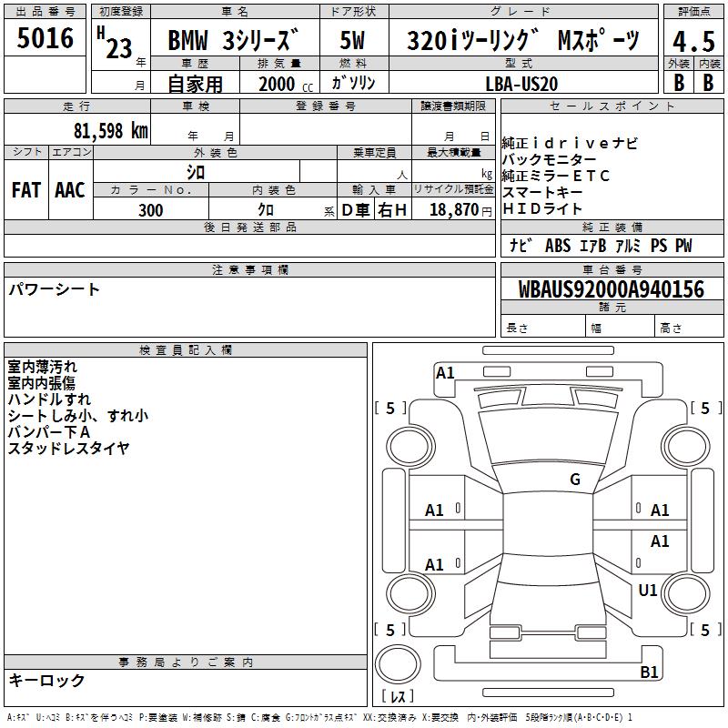Select the 検査員記入欄 section header

pos(186,350)
